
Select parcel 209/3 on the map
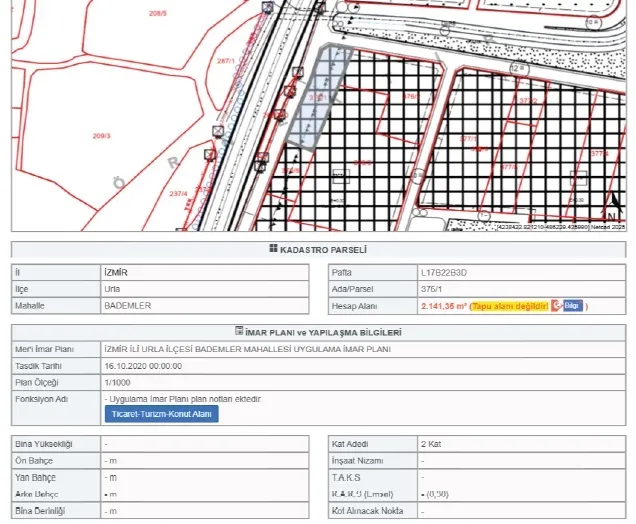click(101, 136)
